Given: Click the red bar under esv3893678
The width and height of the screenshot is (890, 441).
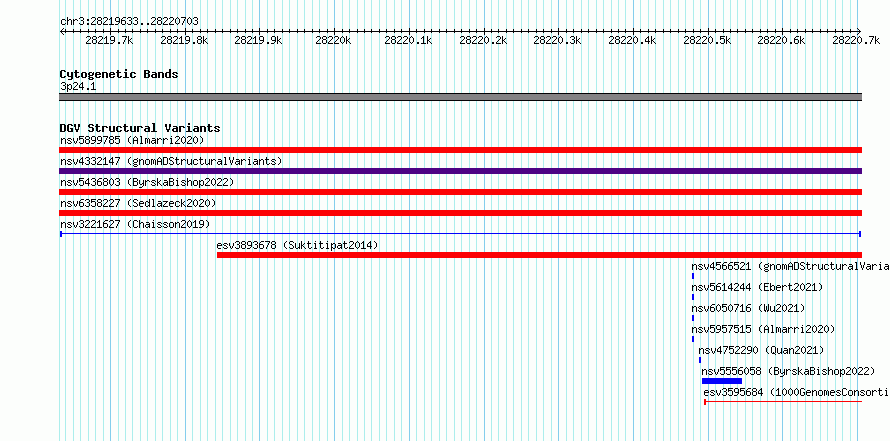Looking at the screenshot, I should (539, 255).
